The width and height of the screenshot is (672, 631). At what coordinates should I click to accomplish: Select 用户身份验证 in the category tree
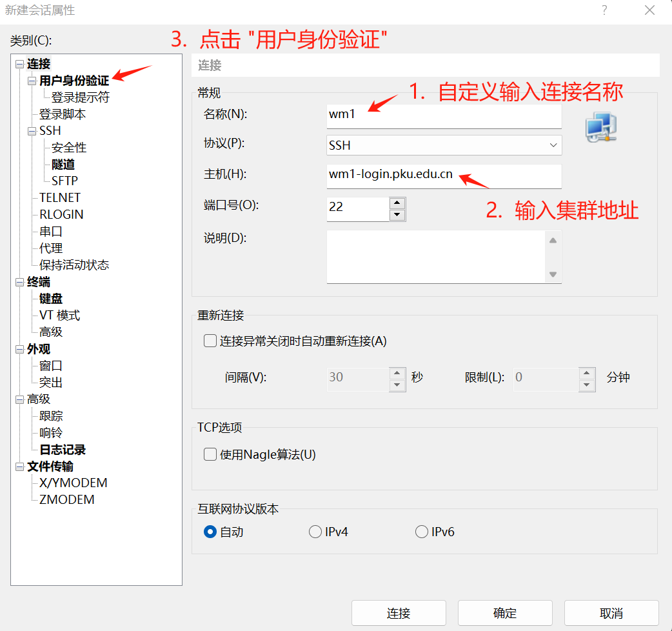point(74,81)
